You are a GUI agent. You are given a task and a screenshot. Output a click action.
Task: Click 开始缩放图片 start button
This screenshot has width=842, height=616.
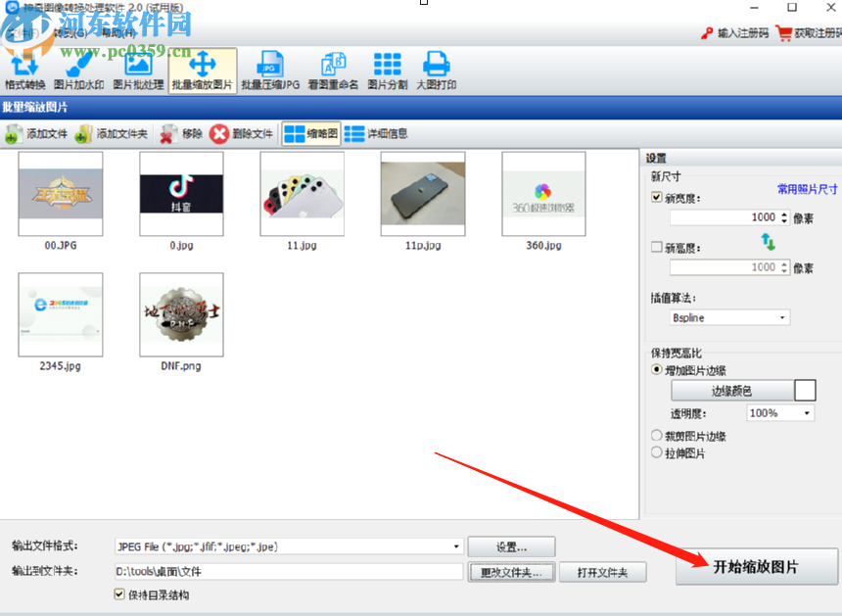[756, 566]
